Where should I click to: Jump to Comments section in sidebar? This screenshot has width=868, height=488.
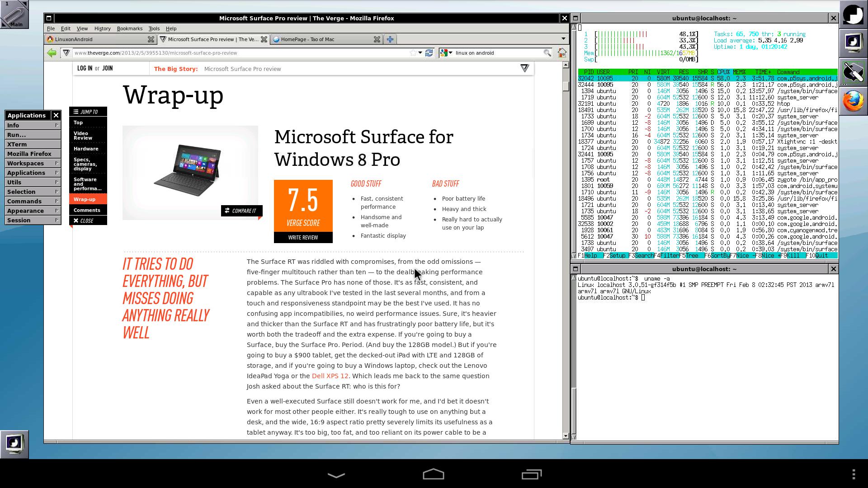[88, 210]
